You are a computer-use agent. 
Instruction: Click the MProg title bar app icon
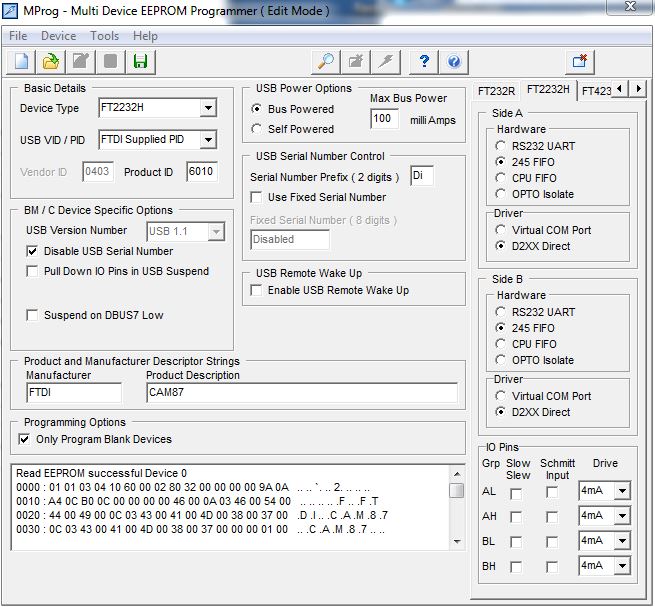(x=10, y=11)
